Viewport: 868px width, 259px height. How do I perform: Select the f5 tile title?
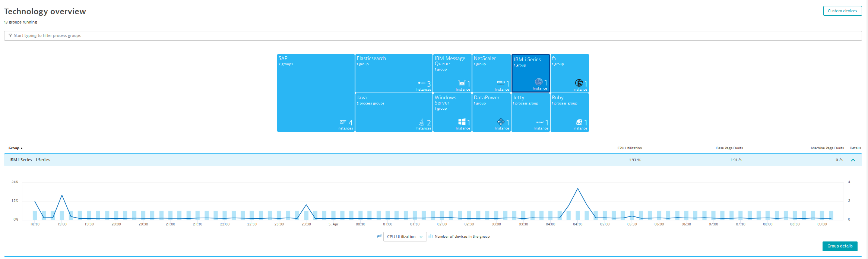click(x=554, y=58)
